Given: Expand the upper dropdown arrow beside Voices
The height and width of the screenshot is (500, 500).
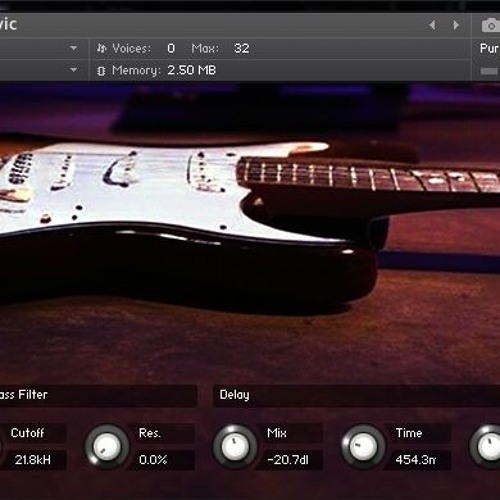Looking at the screenshot, I should pos(74,48).
